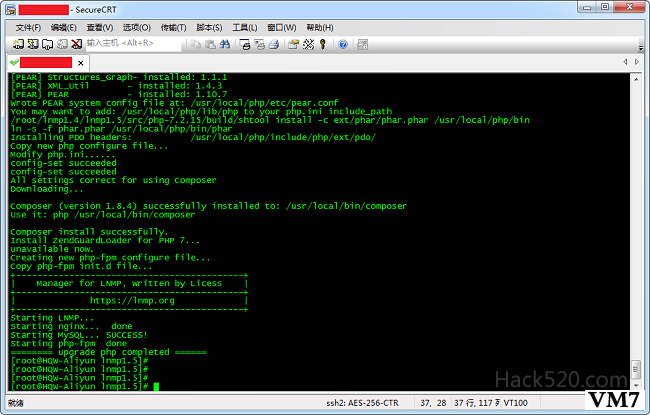
Task: Maximize the SecureCRT window
Action: [x=605, y=7]
